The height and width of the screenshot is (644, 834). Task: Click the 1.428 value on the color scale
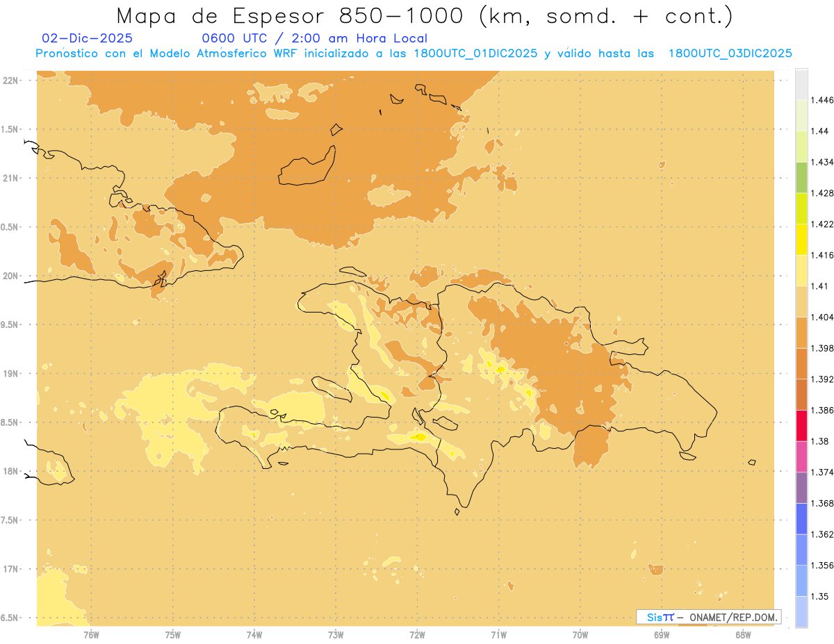[x=822, y=193]
